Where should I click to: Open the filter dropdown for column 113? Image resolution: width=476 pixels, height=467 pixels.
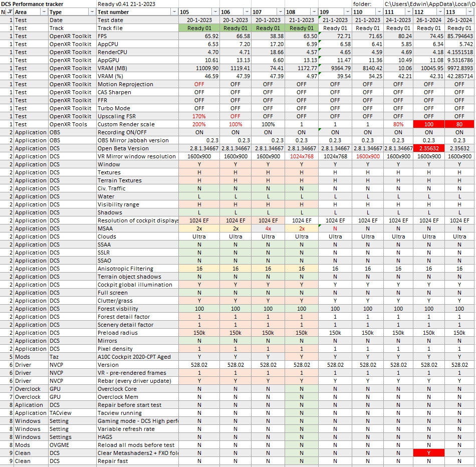(x=470, y=12)
